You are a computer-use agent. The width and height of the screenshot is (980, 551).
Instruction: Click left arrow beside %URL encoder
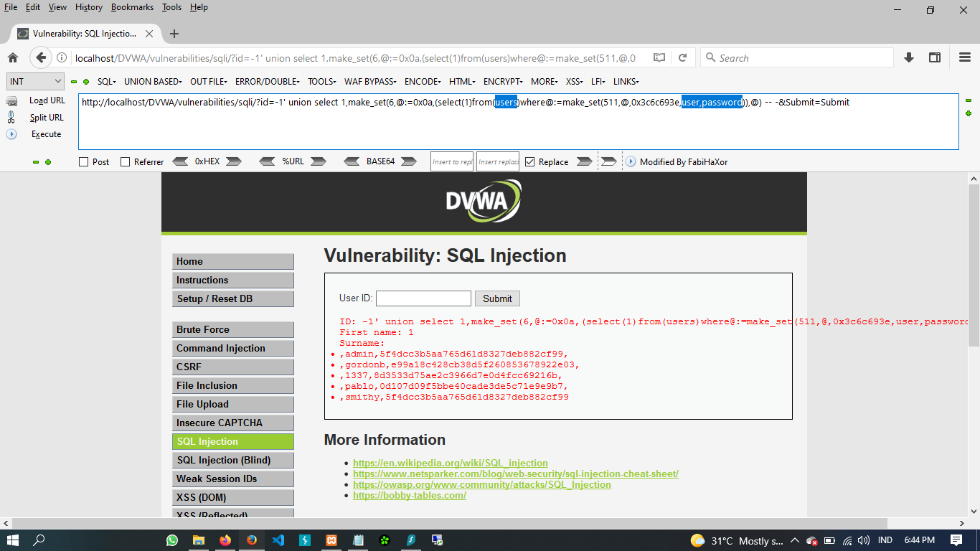point(267,161)
